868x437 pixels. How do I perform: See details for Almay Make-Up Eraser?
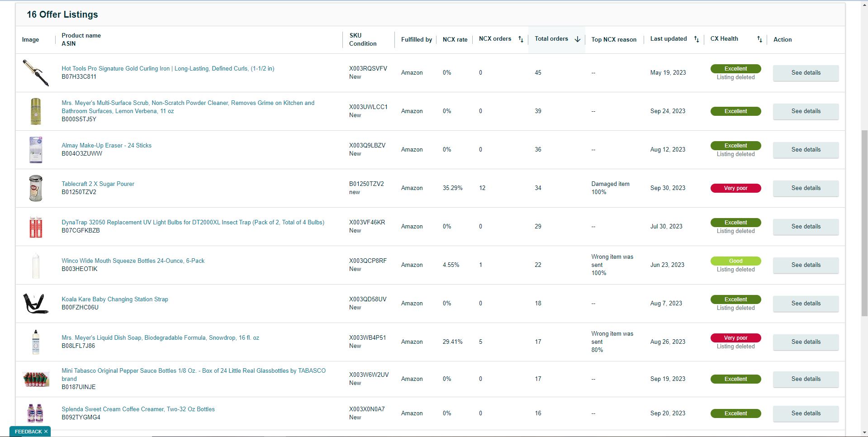click(x=806, y=150)
